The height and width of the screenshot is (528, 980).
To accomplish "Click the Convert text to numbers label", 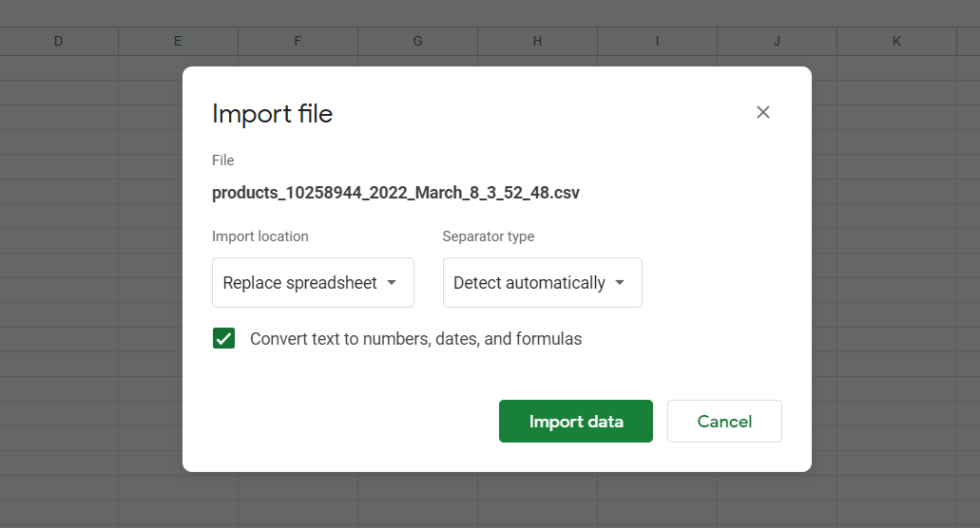I will point(415,339).
